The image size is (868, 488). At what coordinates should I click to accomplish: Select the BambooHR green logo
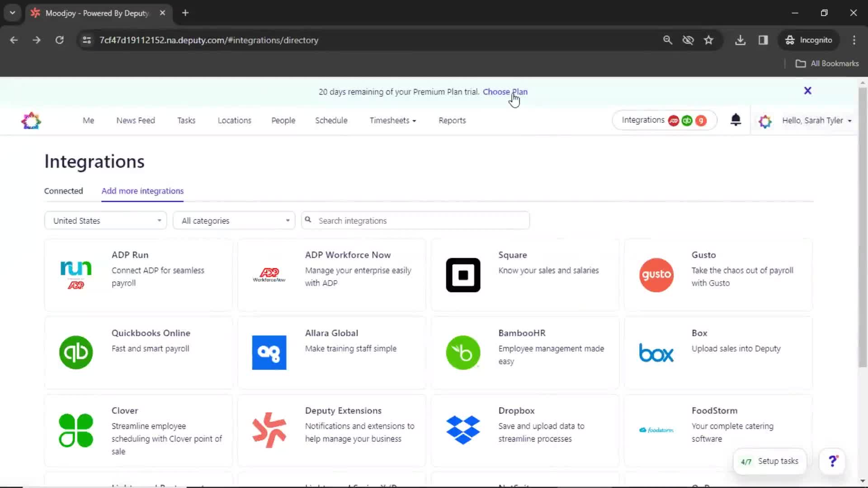coord(463,352)
